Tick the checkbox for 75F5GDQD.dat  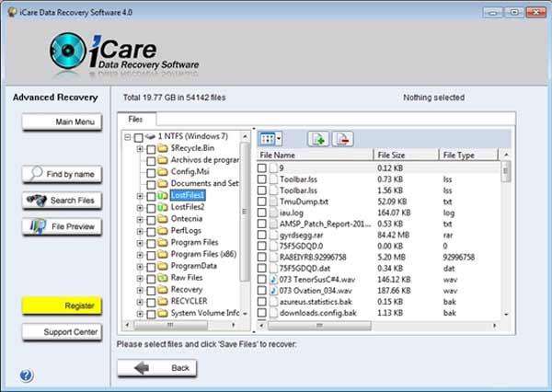[x=261, y=269]
